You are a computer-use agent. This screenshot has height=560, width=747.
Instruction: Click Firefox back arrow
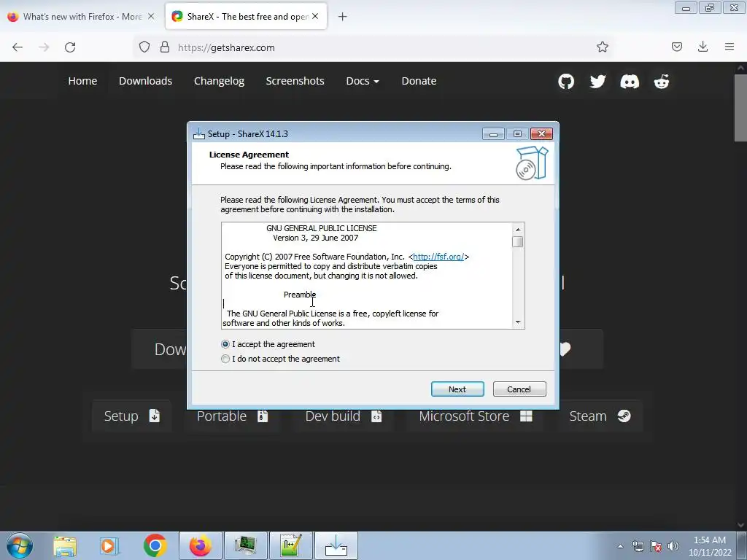pyautogui.click(x=18, y=47)
